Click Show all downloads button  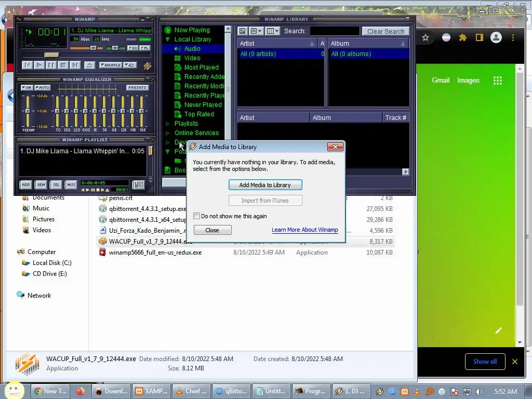pos(485,362)
